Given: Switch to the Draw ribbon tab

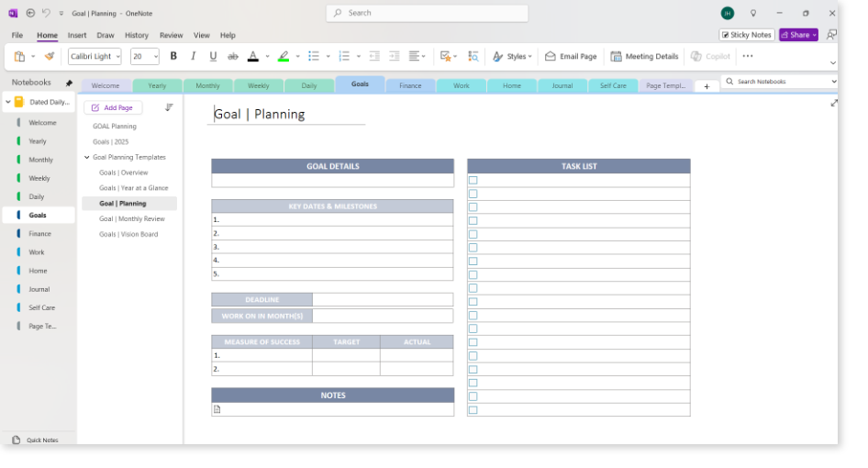Looking at the screenshot, I should (x=106, y=35).
